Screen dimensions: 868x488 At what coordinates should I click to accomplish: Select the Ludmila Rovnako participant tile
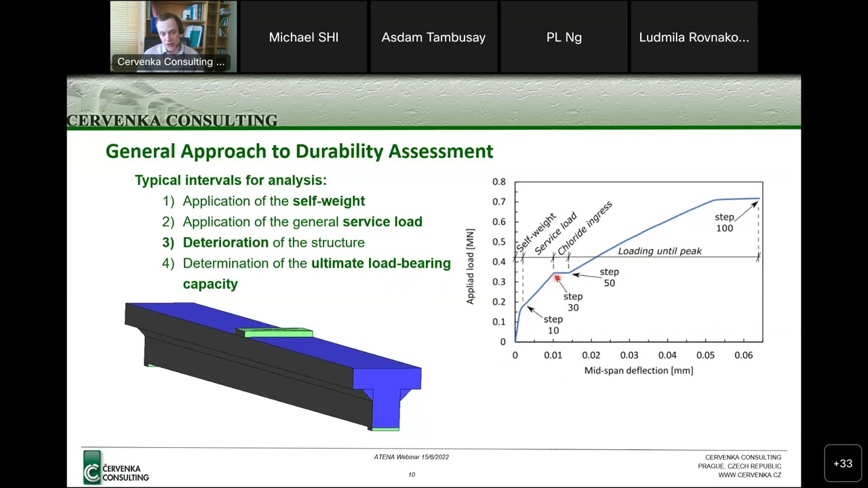tap(694, 37)
